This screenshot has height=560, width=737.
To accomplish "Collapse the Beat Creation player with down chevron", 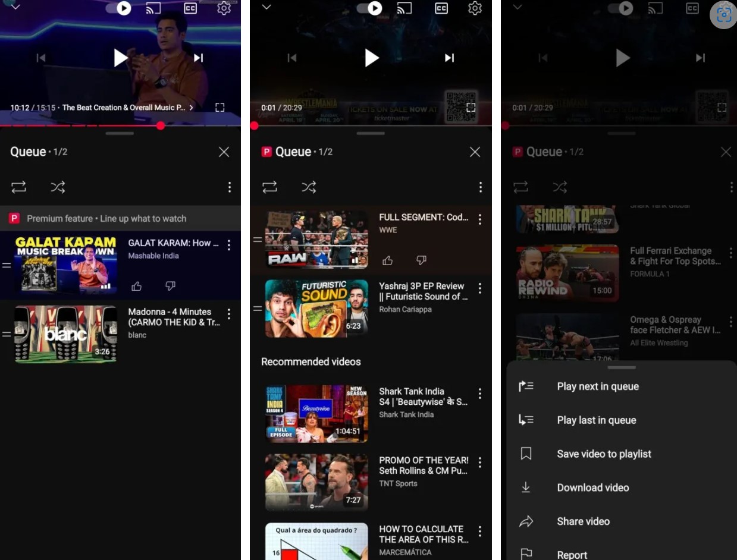I will pyautogui.click(x=15, y=7).
